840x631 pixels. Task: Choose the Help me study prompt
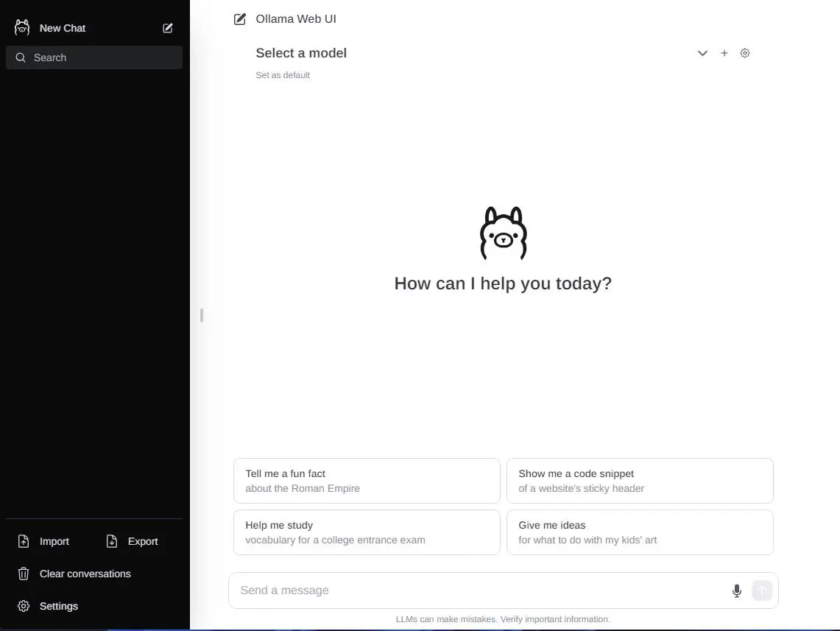[367, 532]
